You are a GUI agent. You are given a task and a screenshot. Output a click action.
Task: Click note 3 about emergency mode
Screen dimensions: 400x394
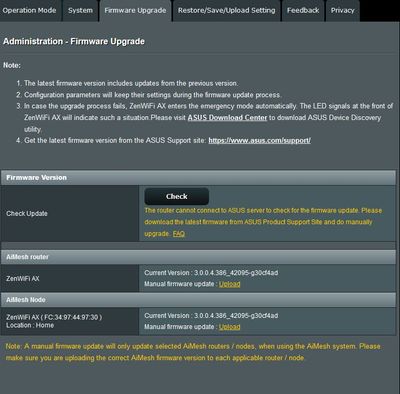pyautogui.click(x=209, y=118)
